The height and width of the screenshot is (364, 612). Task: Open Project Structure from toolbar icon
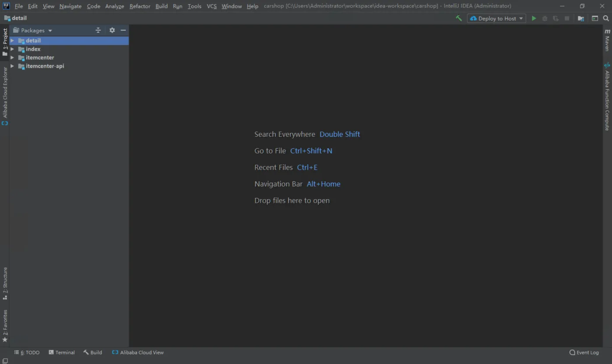coord(581,18)
